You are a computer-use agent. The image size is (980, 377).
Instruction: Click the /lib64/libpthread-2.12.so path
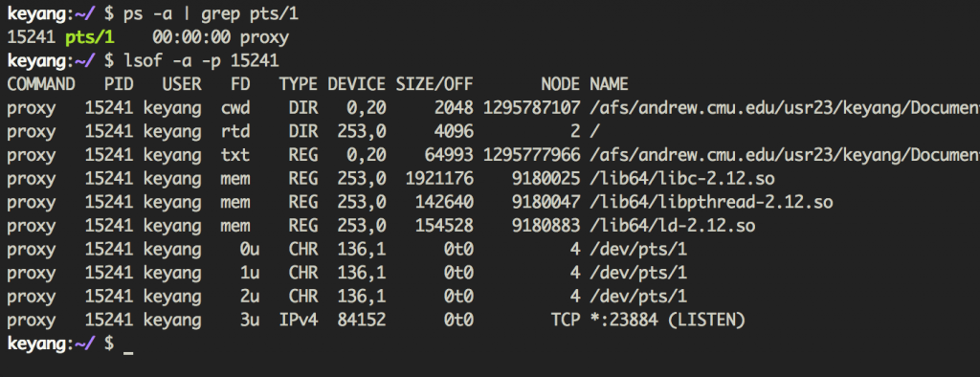click(x=711, y=203)
